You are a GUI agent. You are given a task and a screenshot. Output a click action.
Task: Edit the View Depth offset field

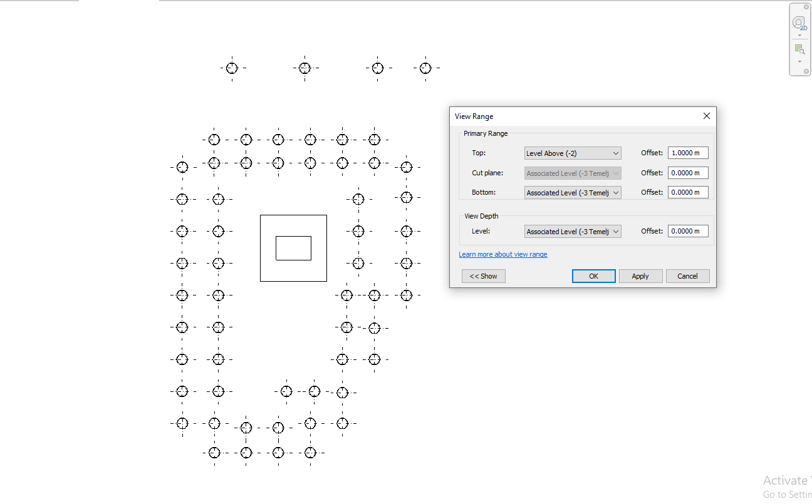pyautogui.click(x=687, y=230)
